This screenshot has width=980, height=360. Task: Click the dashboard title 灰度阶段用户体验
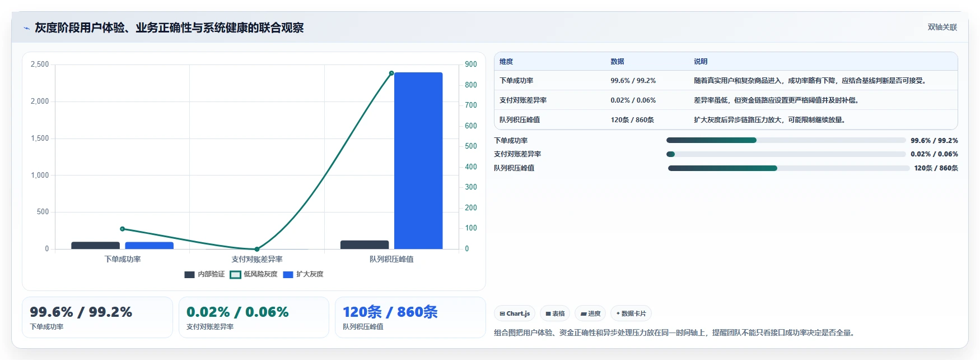point(169,27)
